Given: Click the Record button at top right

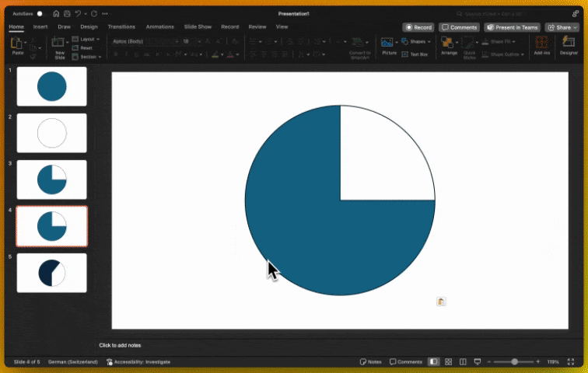Looking at the screenshot, I should pos(418,27).
